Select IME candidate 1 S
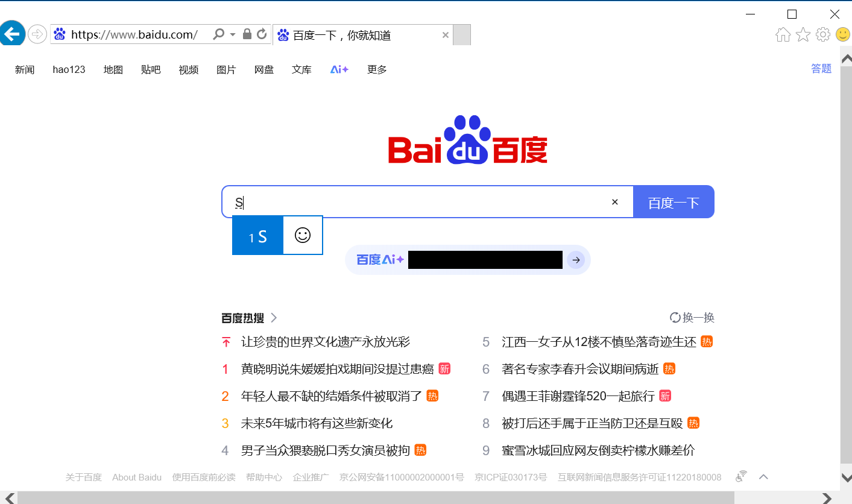The width and height of the screenshot is (852, 504). click(x=257, y=236)
